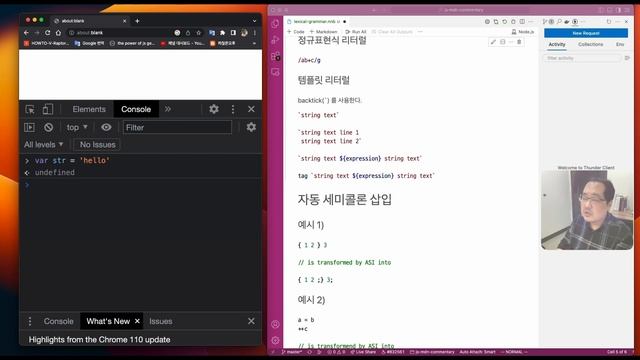
Task: Close the DevTools panel
Action: click(x=251, y=109)
